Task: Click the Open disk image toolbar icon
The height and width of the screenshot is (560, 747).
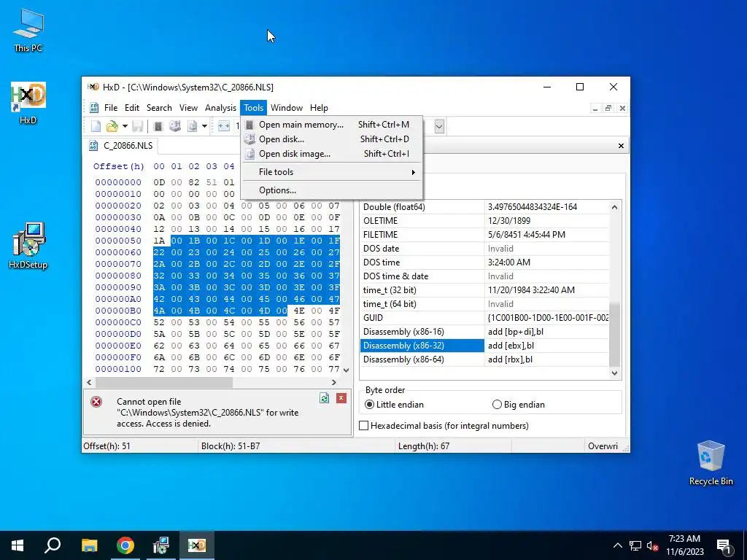Action: pos(192,126)
